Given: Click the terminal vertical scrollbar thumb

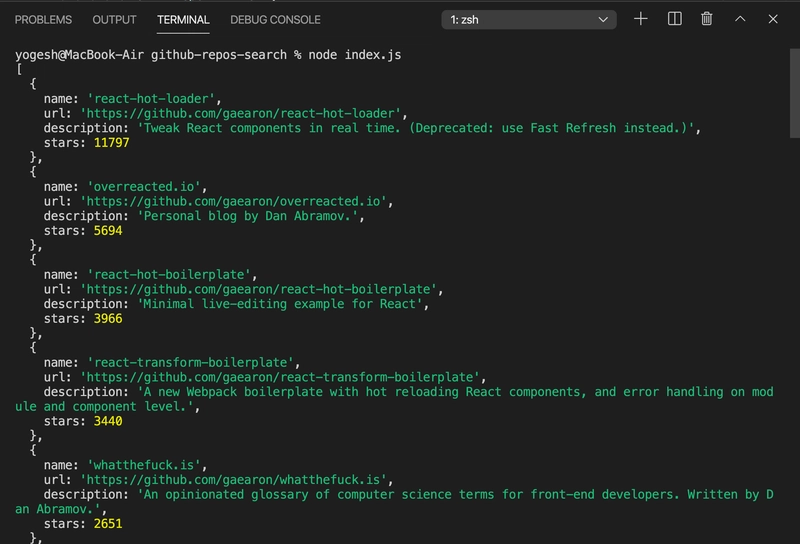Looking at the screenshot, I should point(794,93).
